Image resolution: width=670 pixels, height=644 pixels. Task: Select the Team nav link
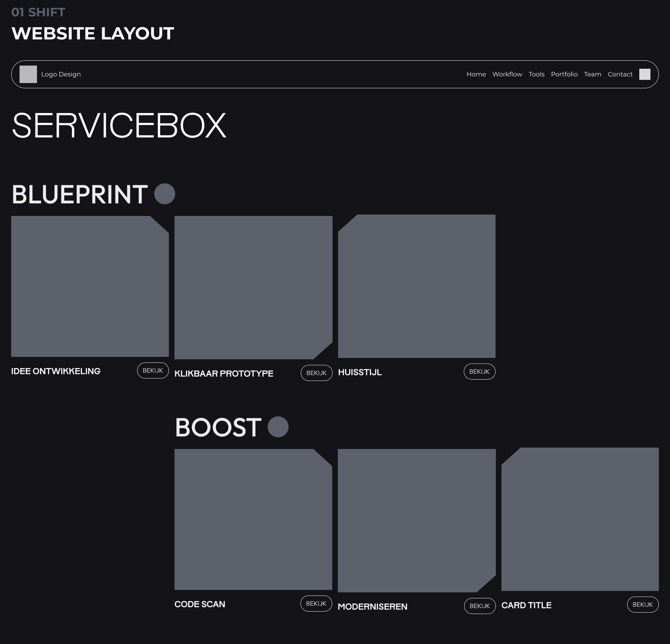pos(593,74)
